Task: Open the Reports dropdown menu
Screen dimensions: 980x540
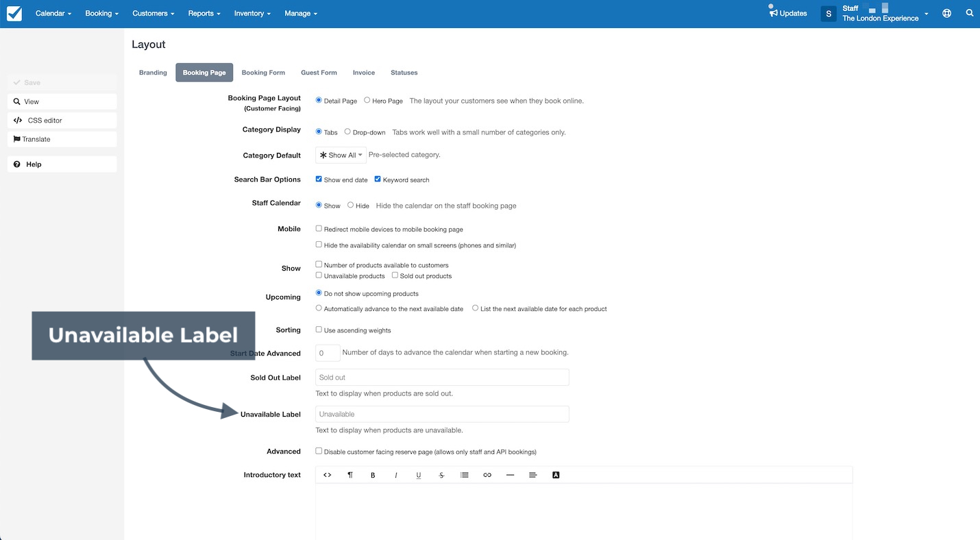Action: [204, 13]
